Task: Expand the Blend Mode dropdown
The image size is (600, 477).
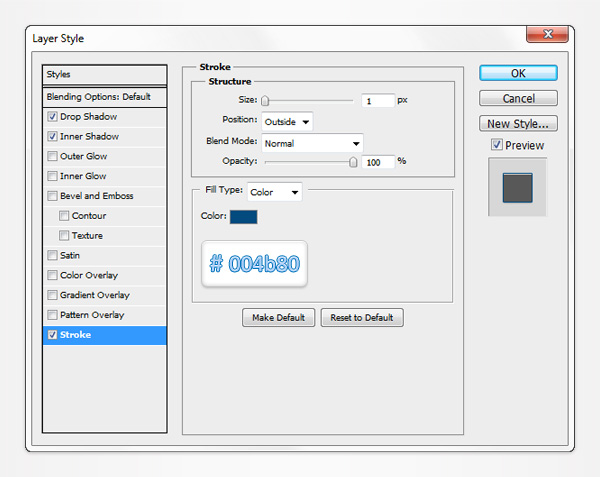Action: click(312, 142)
